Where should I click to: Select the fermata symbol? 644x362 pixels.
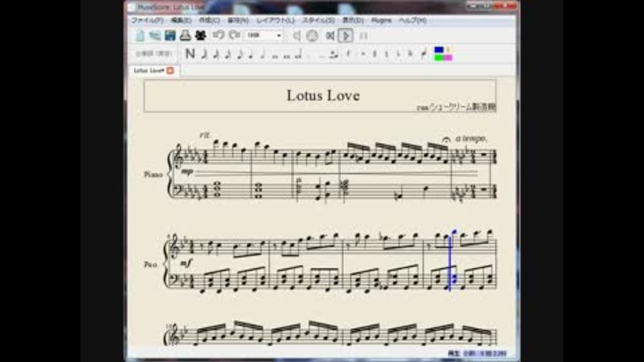(446, 140)
